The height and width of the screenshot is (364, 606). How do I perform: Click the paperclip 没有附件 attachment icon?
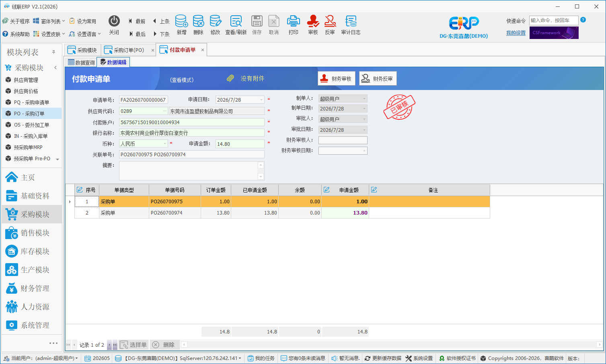coord(230,78)
